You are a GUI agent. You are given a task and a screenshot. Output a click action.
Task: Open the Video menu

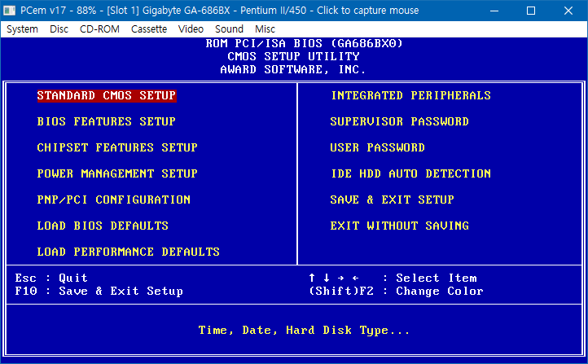click(191, 29)
